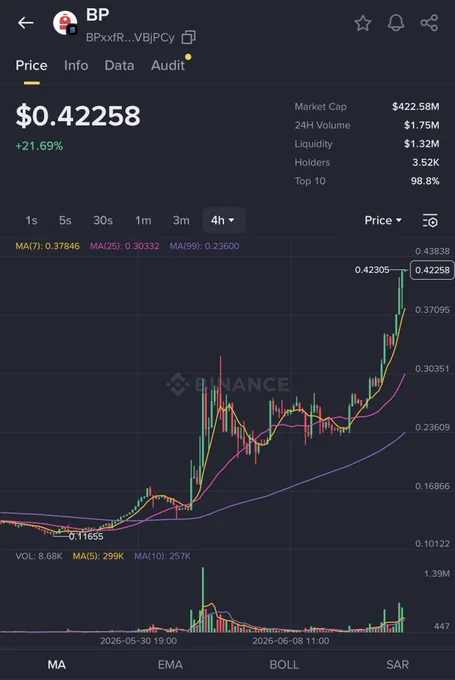Click the current price label 0.42258 on axis
Screen dimensions: 455x680
tap(432, 270)
